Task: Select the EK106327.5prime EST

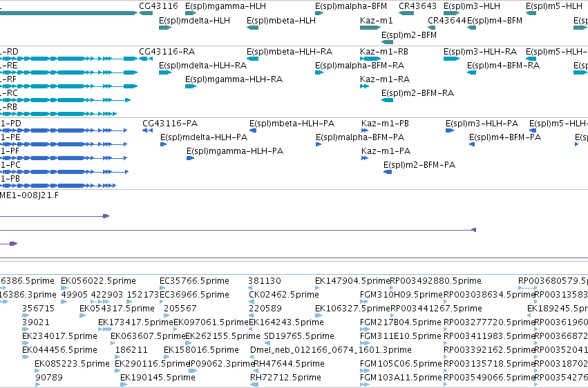Action: (x=317, y=316)
